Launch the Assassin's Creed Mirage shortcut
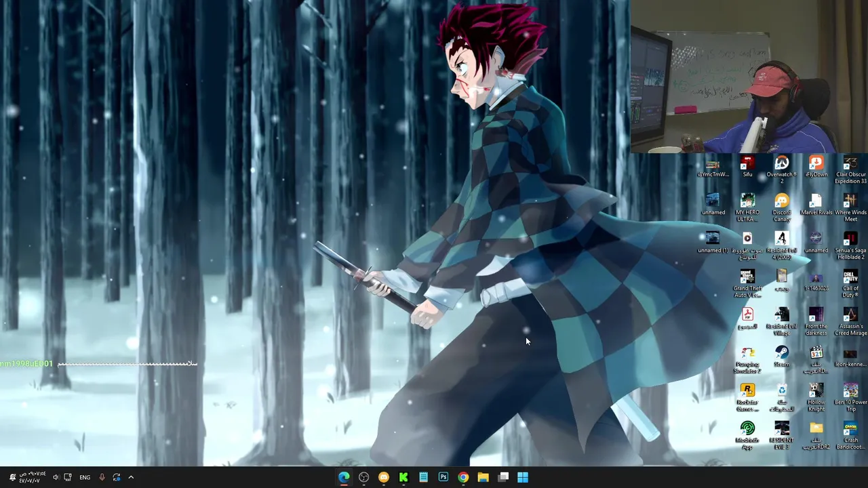Viewport: 868px width, 488px height. [x=850, y=321]
